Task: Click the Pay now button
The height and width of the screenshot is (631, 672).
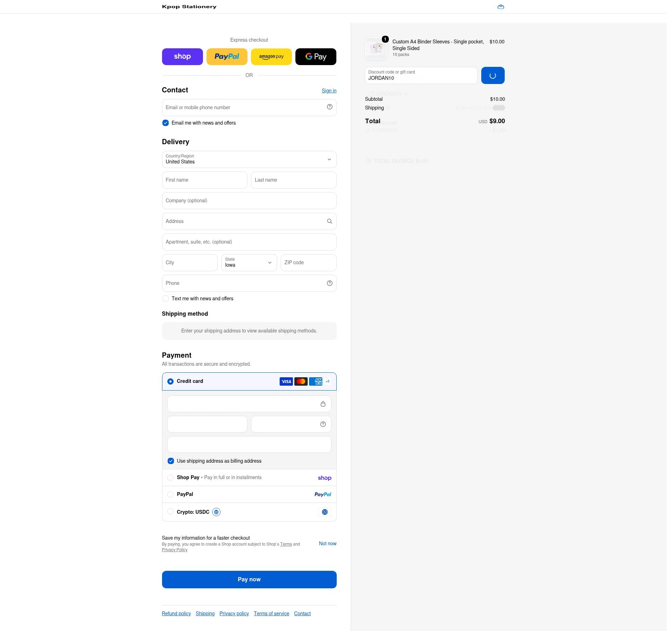Action: click(x=249, y=580)
